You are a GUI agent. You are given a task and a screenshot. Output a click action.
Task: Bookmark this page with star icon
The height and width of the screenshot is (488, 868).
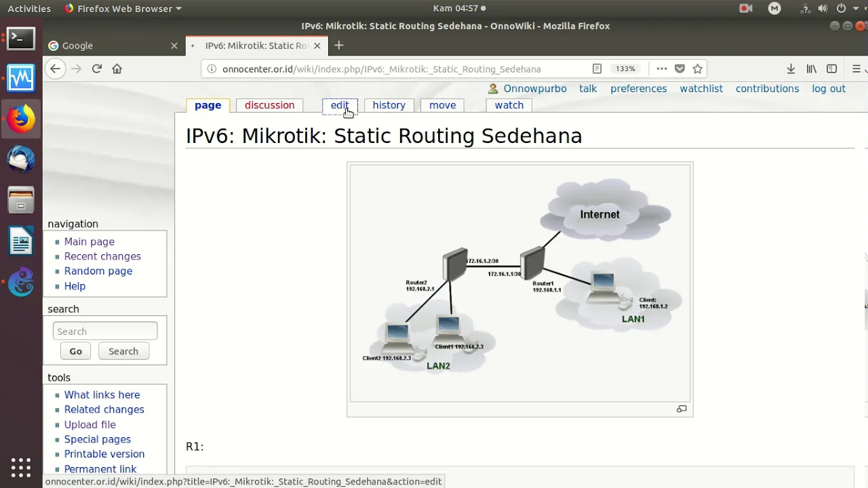697,68
